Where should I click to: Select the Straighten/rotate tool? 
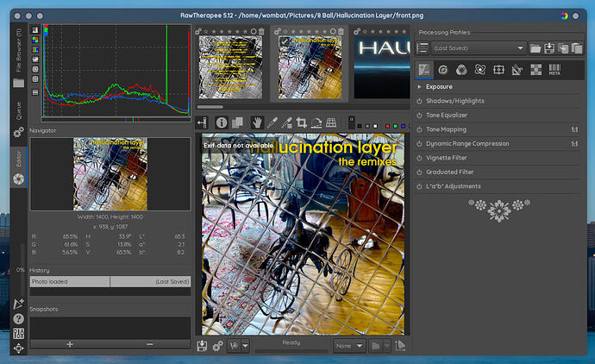coord(316,122)
